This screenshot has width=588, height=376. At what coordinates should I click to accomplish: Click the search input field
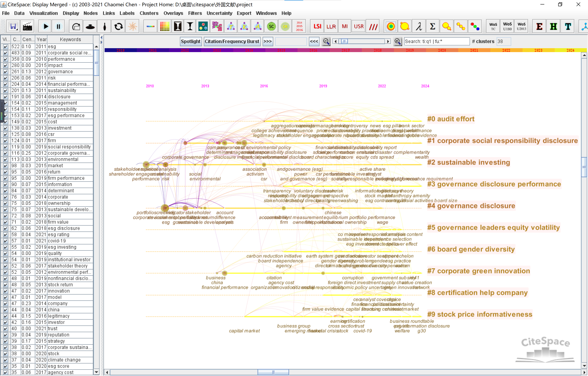point(437,41)
